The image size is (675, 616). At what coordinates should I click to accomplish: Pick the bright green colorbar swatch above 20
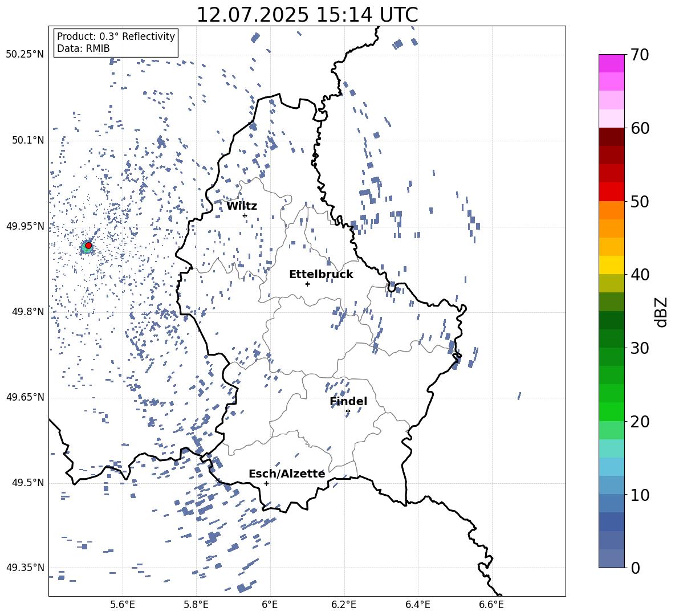point(612,411)
